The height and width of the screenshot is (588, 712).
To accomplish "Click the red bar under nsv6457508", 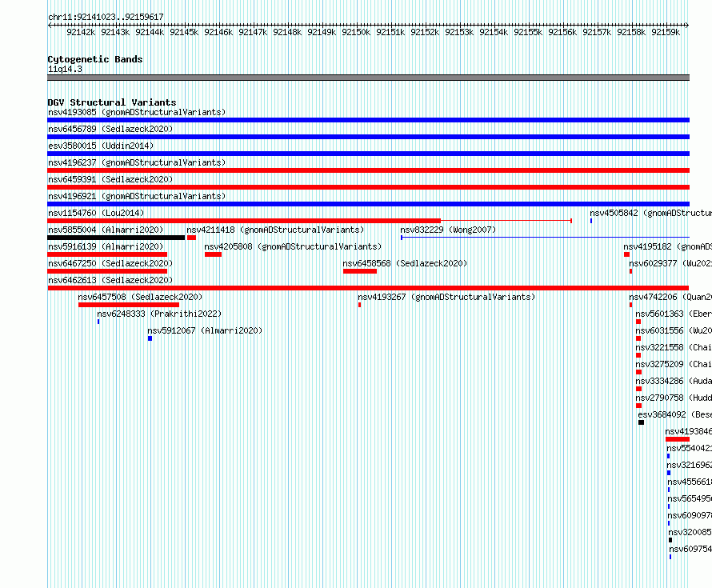I will (x=129, y=305).
